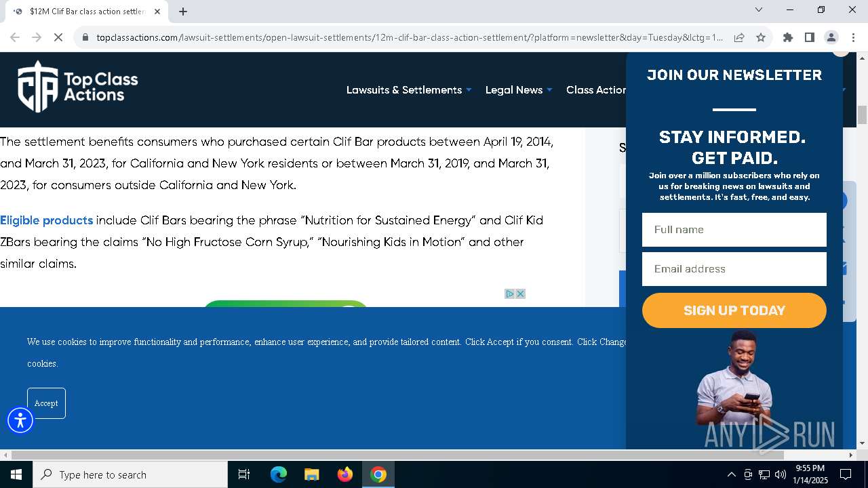The height and width of the screenshot is (488, 868).
Task: Bookmark this tab with star icon
Action: point(761,37)
